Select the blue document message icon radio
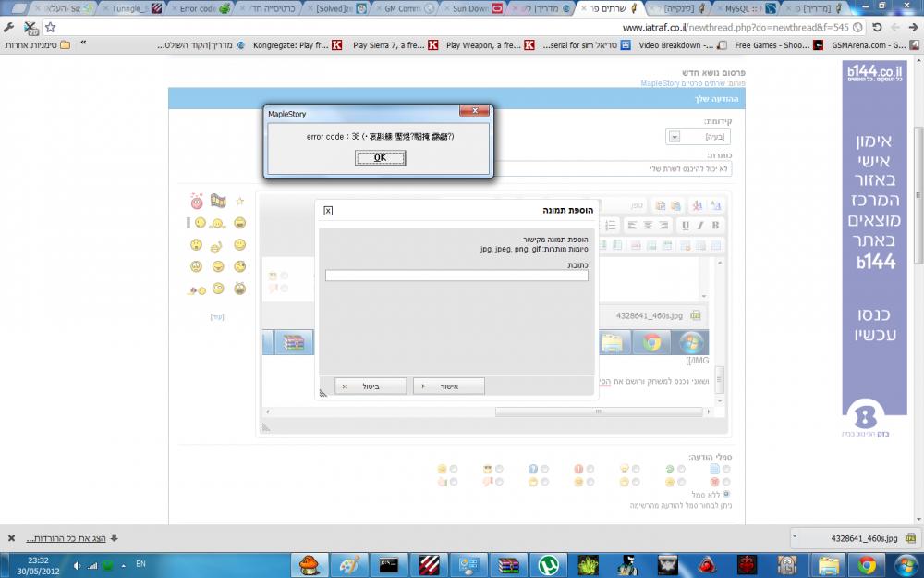 pyautogui.click(x=726, y=469)
